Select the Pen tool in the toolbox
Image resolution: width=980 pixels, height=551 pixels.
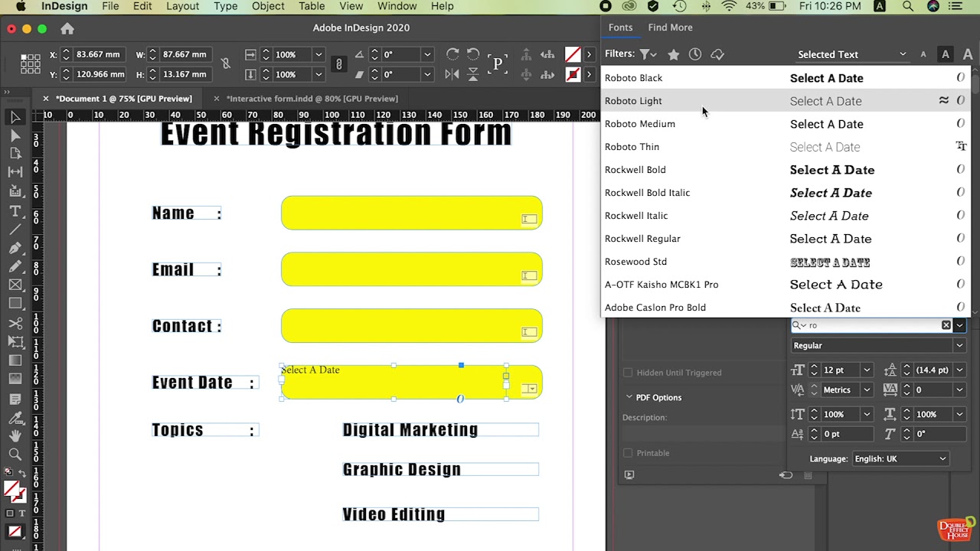tap(15, 248)
